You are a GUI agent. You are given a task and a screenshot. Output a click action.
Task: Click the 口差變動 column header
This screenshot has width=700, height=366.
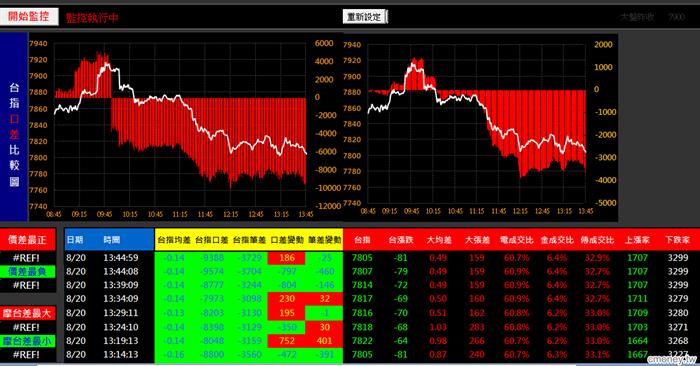click(x=287, y=240)
